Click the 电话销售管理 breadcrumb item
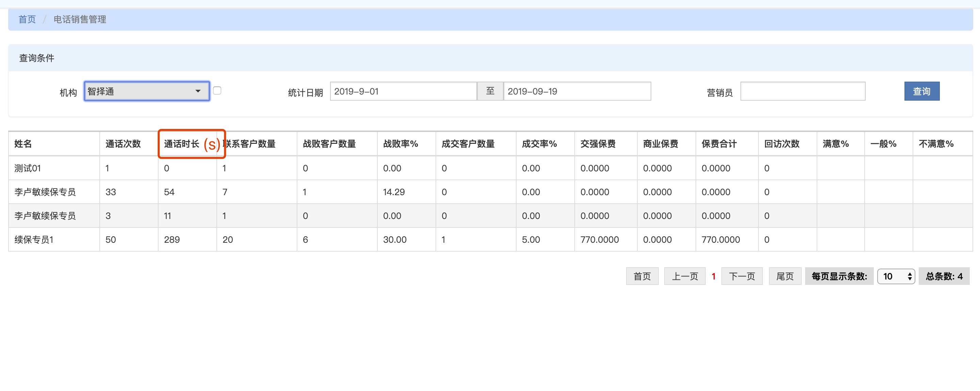The width and height of the screenshot is (980, 391). coord(80,19)
